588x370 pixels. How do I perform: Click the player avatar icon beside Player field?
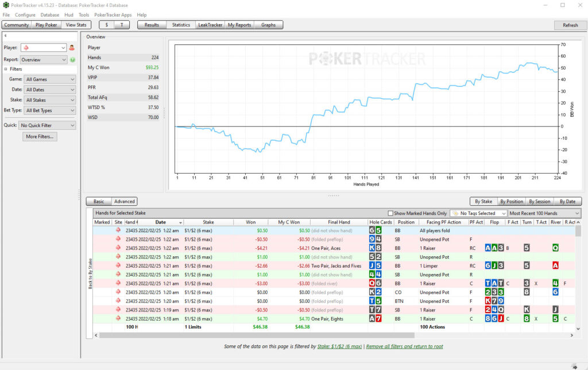click(72, 48)
